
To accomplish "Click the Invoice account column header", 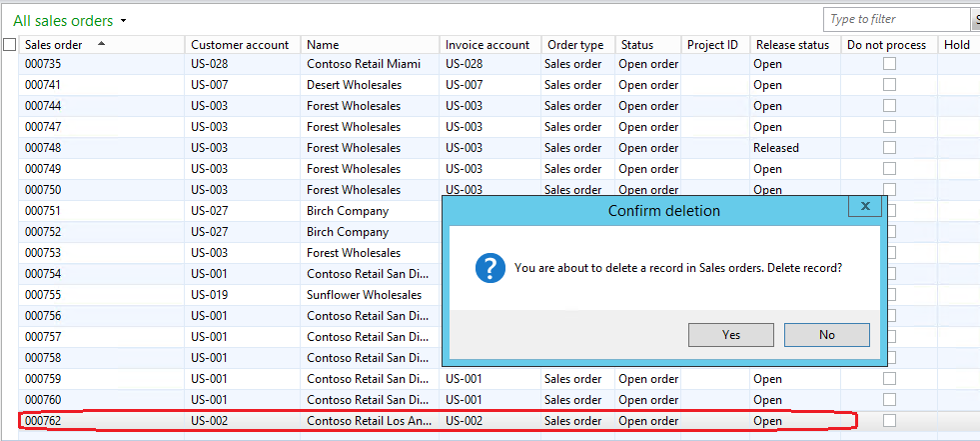I will point(488,44).
